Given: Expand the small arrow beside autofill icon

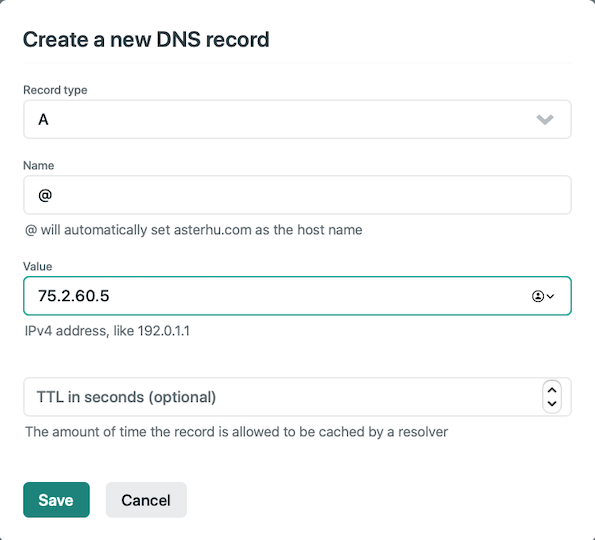Looking at the screenshot, I should [x=550, y=296].
